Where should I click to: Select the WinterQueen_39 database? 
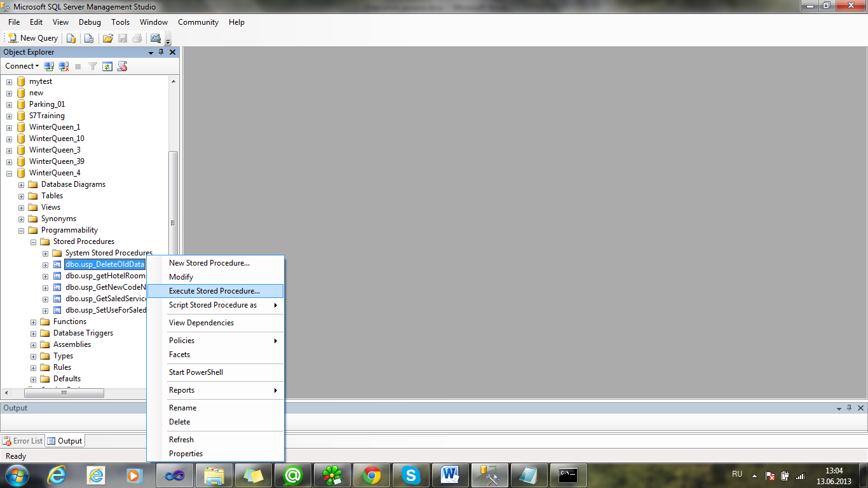tap(57, 161)
